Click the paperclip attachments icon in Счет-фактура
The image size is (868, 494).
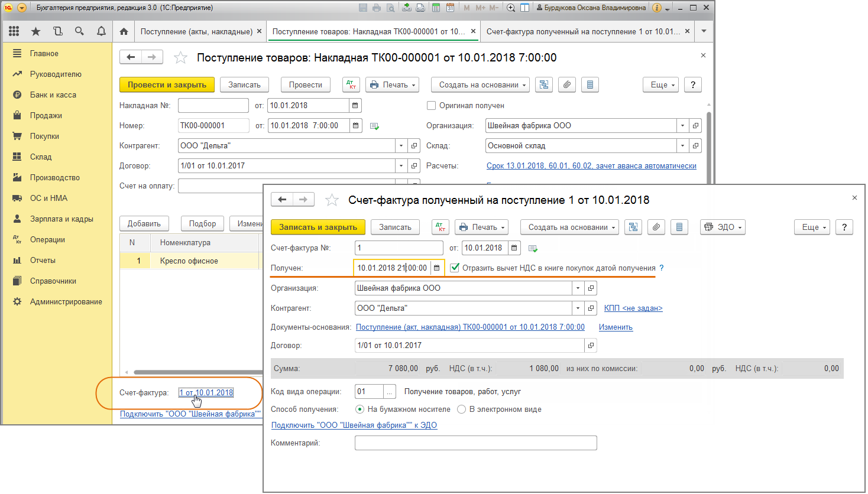(656, 227)
